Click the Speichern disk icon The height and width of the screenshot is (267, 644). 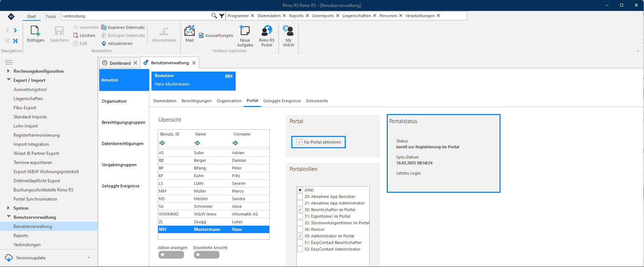(x=59, y=31)
